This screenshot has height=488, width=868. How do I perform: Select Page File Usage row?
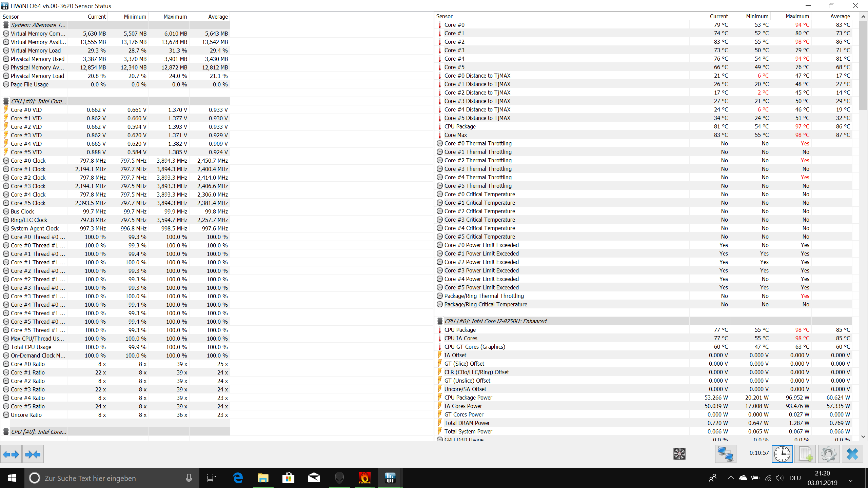tap(115, 84)
